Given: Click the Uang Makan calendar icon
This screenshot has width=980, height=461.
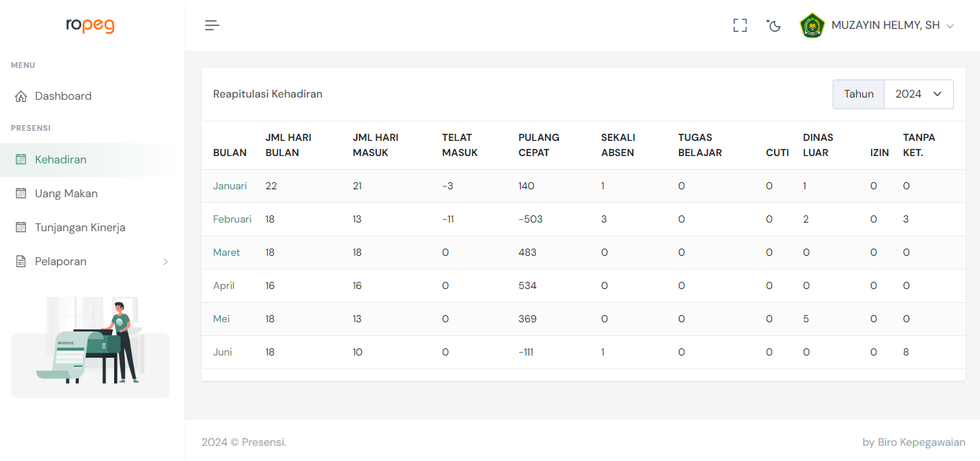Looking at the screenshot, I should (21, 194).
